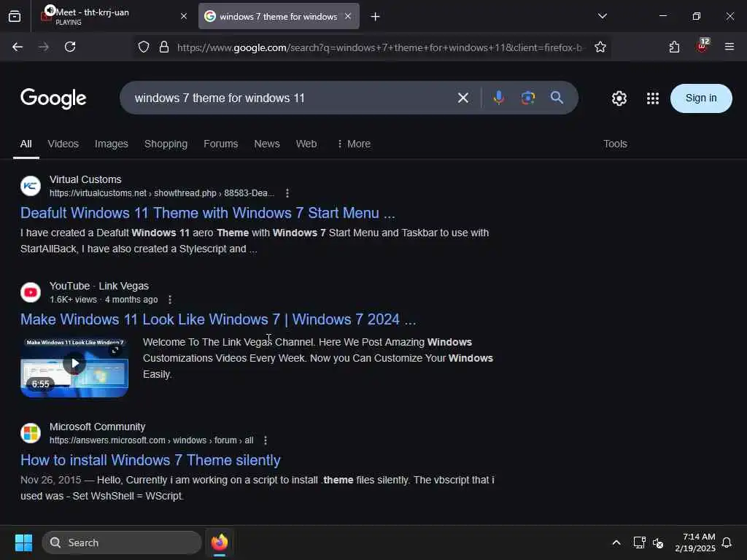
Task: Expand the More search filters menu
Action: (x=354, y=144)
